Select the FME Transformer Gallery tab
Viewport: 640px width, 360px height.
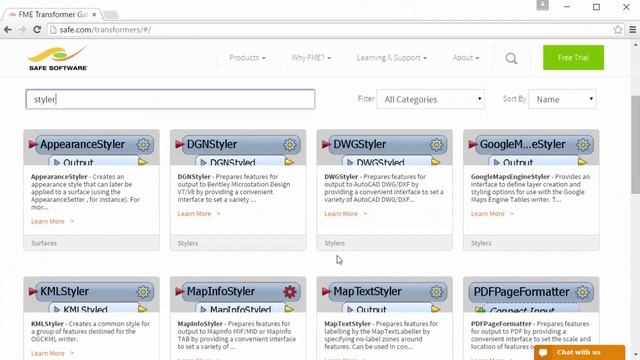(52, 14)
